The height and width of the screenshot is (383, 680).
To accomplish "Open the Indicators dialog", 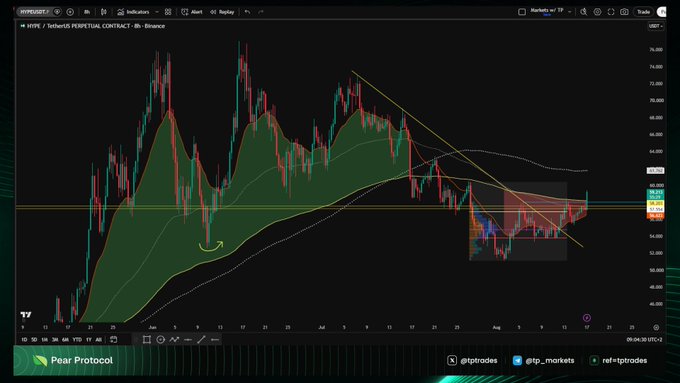I will coord(133,12).
